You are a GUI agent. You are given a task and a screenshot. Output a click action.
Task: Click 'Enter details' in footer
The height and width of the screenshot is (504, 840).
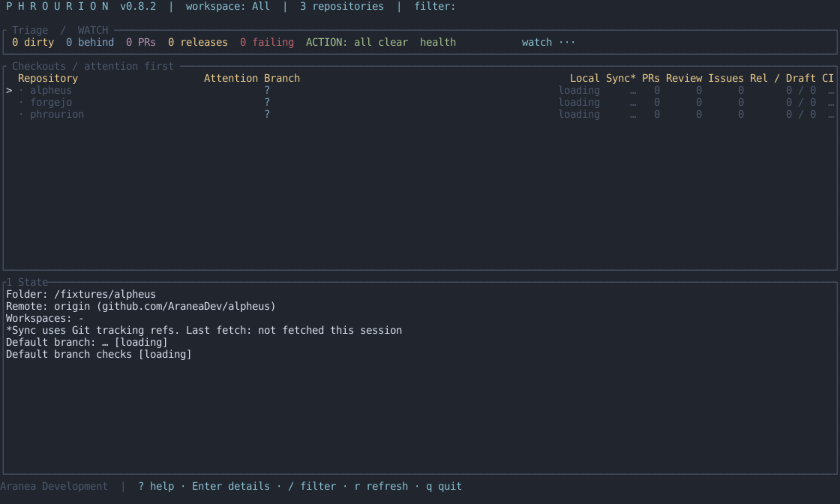[x=231, y=486]
